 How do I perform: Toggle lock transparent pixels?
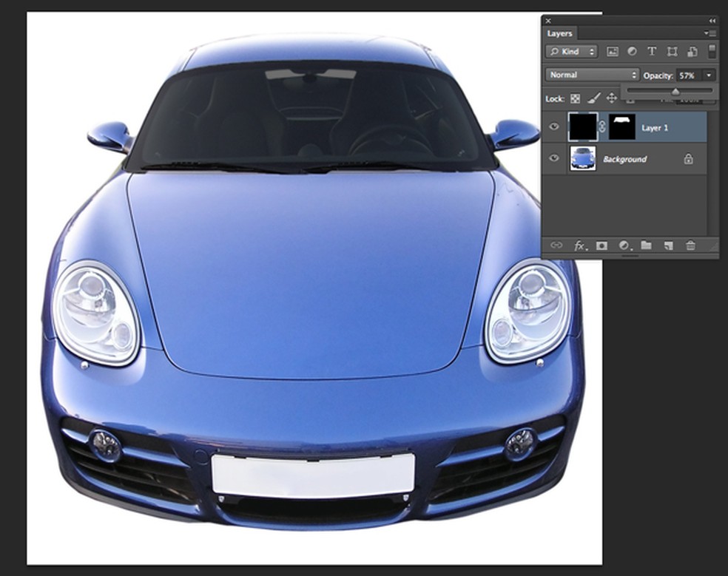[575, 98]
